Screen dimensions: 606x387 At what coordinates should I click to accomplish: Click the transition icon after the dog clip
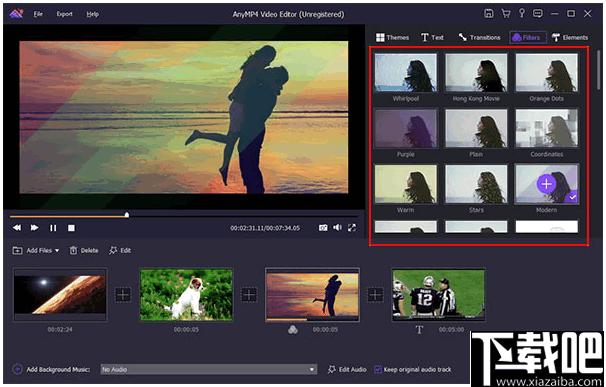pos(249,295)
